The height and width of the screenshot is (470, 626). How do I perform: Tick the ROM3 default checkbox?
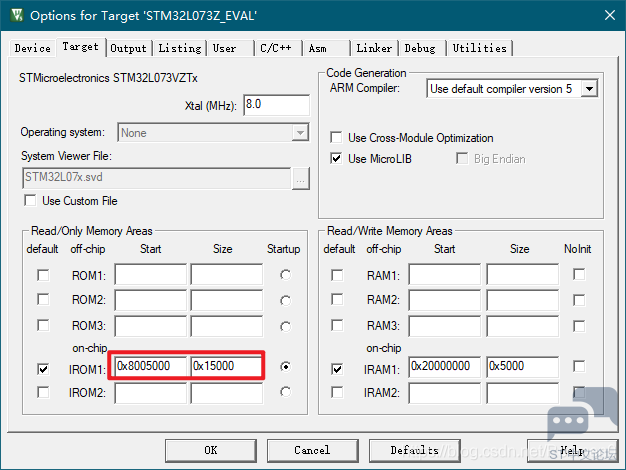43,325
